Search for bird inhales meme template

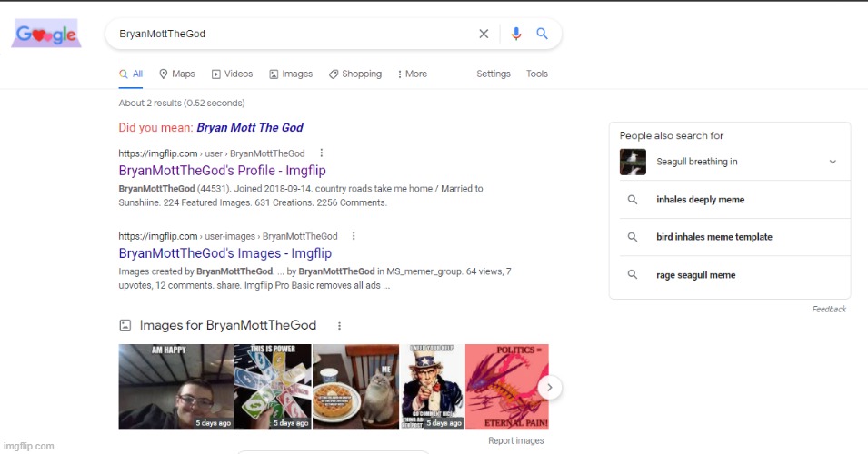pos(714,237)
